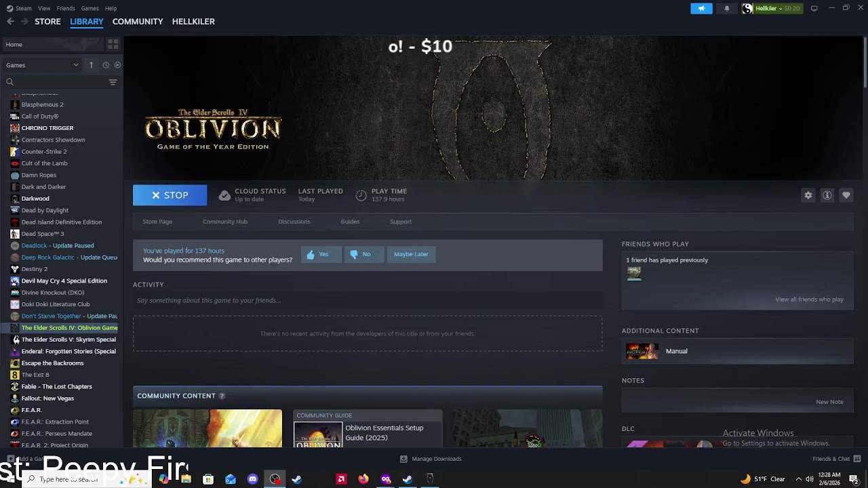The width and height of the screenshot is (868, 488).
Task: Open Manage Downloads in bottom bar
Action: [x=431, y=459]
